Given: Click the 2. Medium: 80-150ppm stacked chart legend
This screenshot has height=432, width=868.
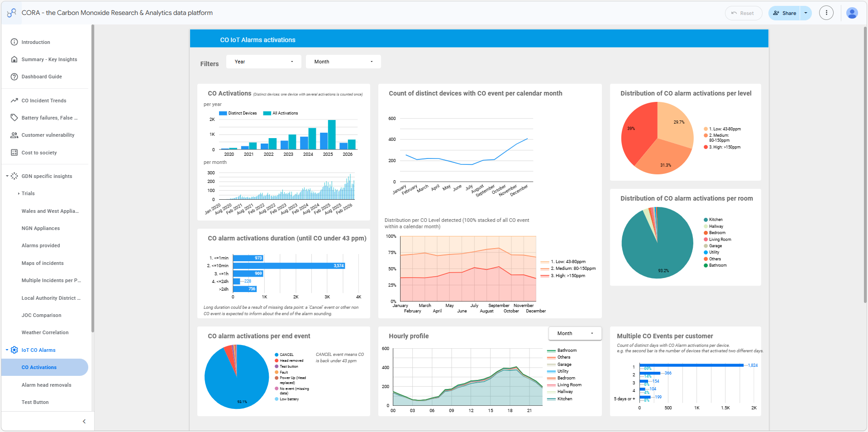Looking at the screenshot, I should point(568,269).
